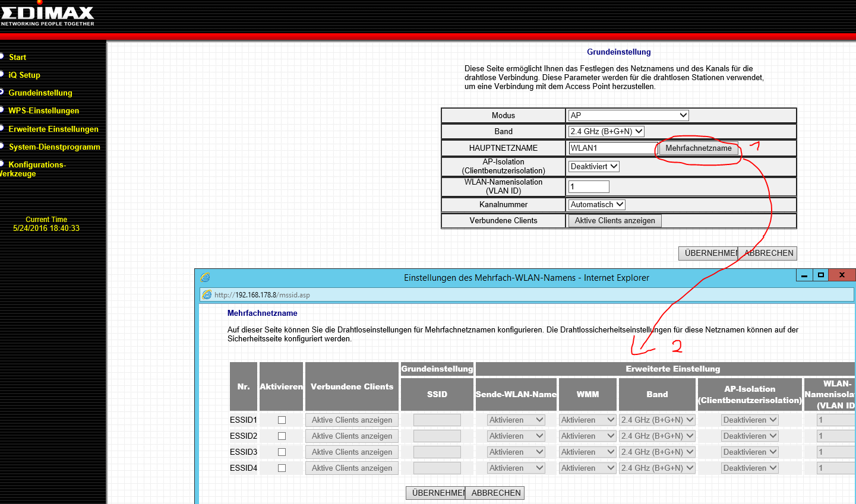The height and width of the screenshot is (504, 856).
Task: Click main page Aktive Clients anzeigen button
Action: [615, 220]
